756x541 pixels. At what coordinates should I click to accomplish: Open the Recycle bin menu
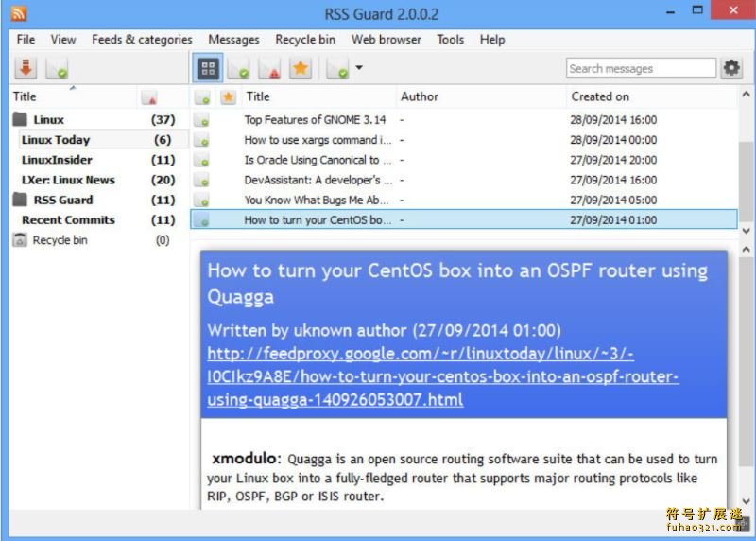(x=305, y=39)
